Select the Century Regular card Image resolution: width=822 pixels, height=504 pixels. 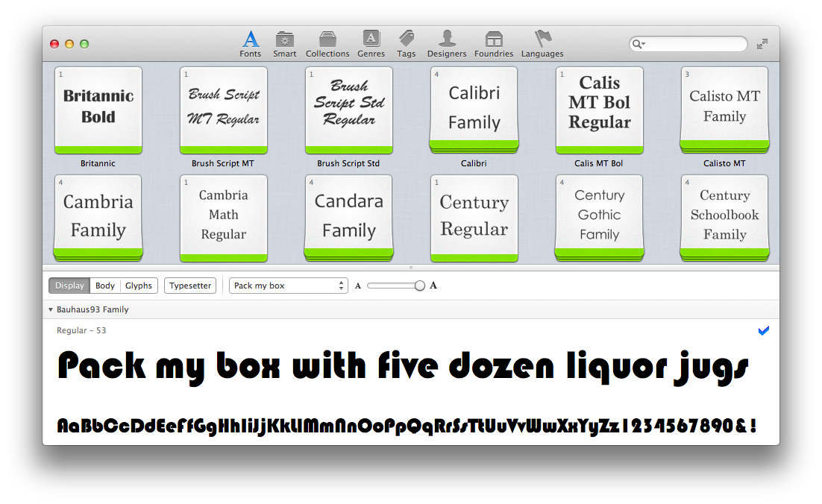pos(474,218)
